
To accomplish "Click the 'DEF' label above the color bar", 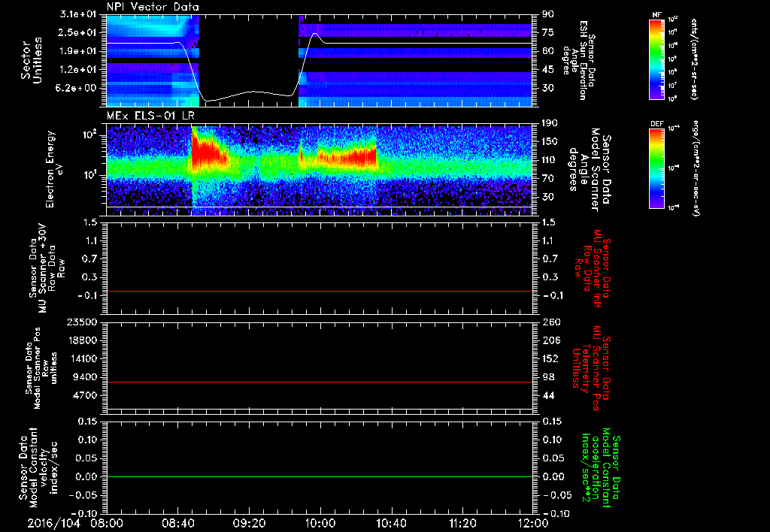I will pyautogui.click(x=657, y=124).
